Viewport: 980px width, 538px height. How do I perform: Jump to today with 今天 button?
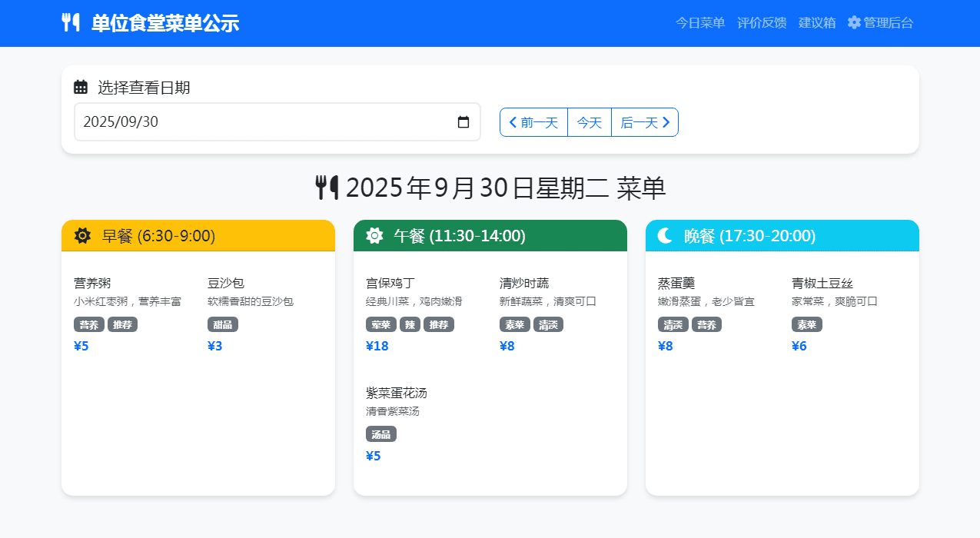[x=590, y=122]
